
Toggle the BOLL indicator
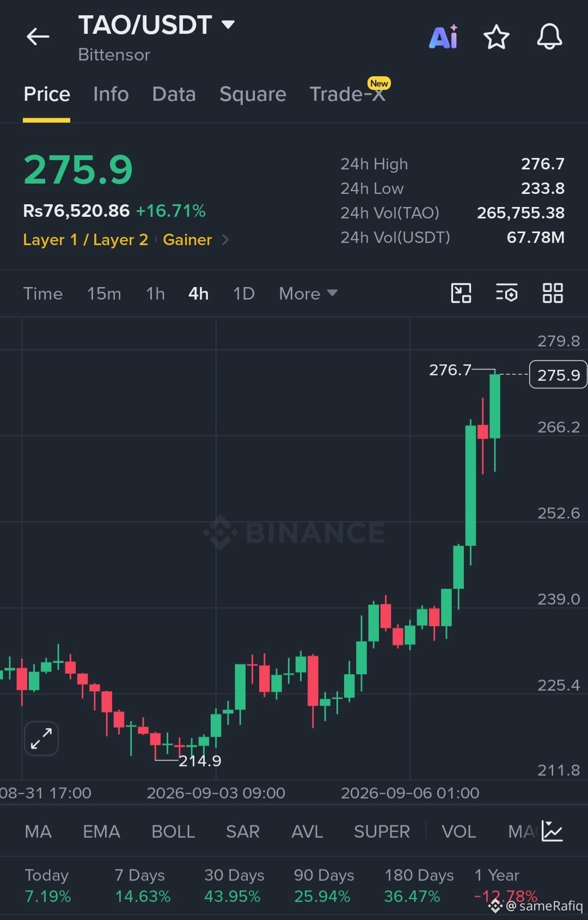(x=173, y=831)
